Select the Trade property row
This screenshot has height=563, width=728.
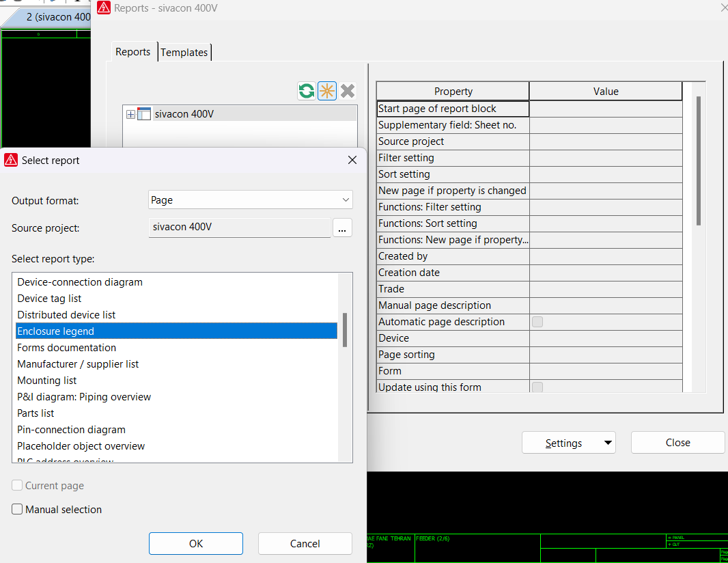[x=529, y=289]
